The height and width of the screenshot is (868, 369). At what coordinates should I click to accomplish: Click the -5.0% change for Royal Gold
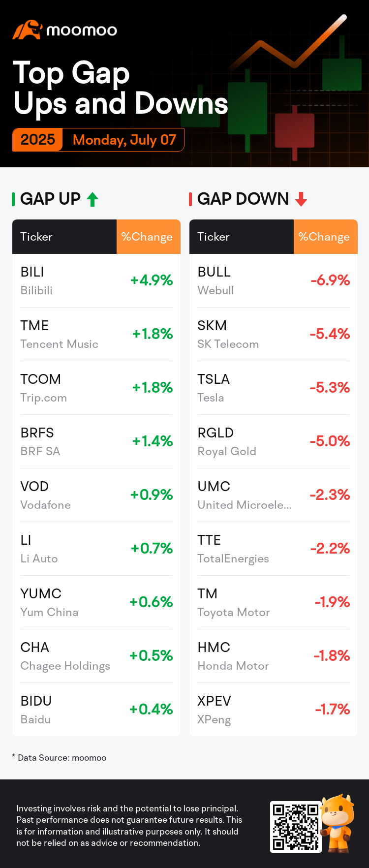330,441
